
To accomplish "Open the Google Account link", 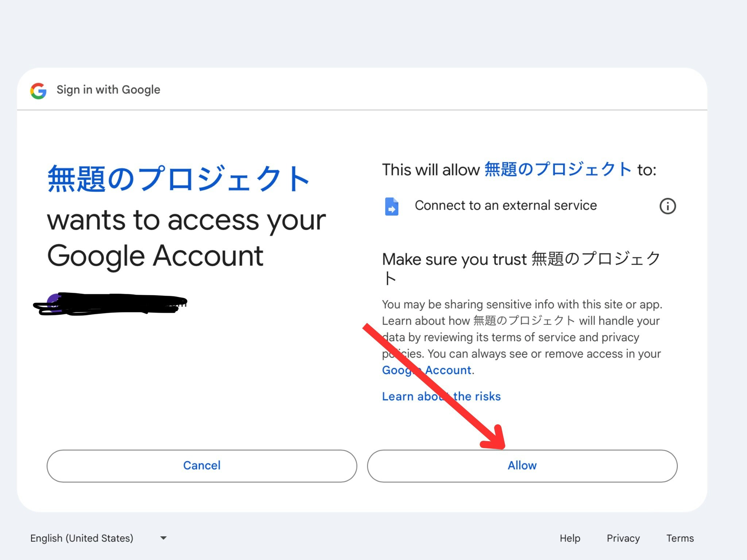I will [449, 370].
